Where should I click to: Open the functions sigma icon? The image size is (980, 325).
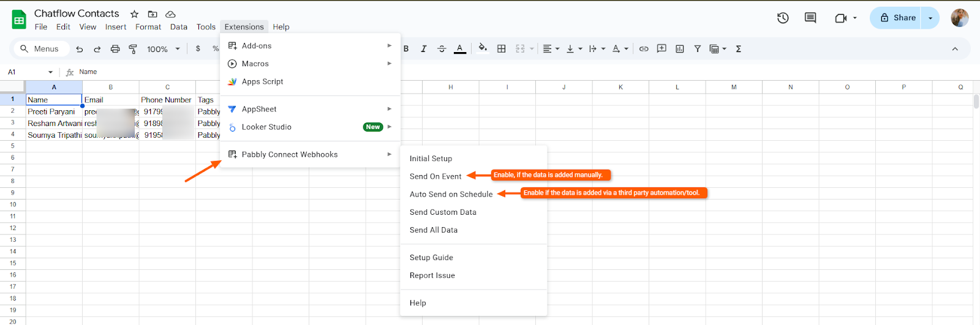coord(739,49)
